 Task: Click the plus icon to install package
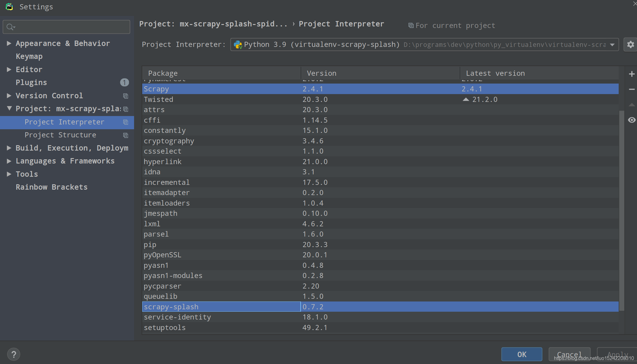click(x=632, y=74)
